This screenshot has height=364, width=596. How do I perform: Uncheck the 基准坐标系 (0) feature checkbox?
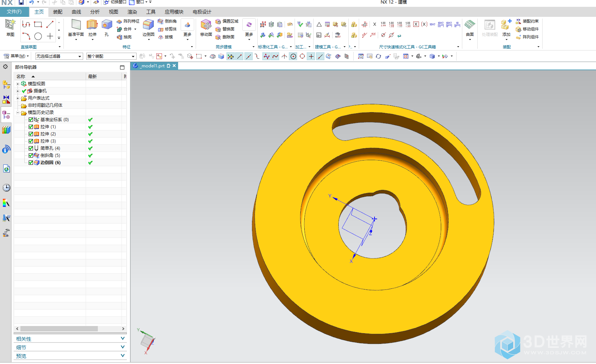(x=31, y=120)
